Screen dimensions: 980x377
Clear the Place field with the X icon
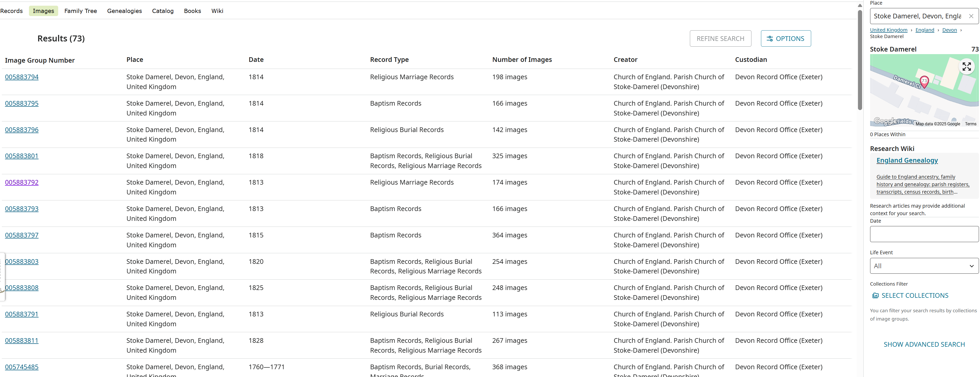point(971,16)
